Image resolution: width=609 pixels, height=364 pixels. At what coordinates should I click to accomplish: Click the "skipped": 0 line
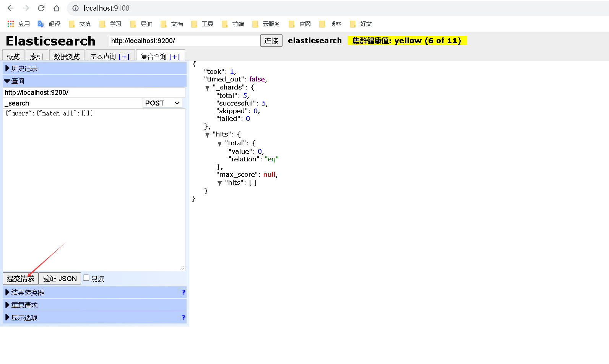point(238,111)
